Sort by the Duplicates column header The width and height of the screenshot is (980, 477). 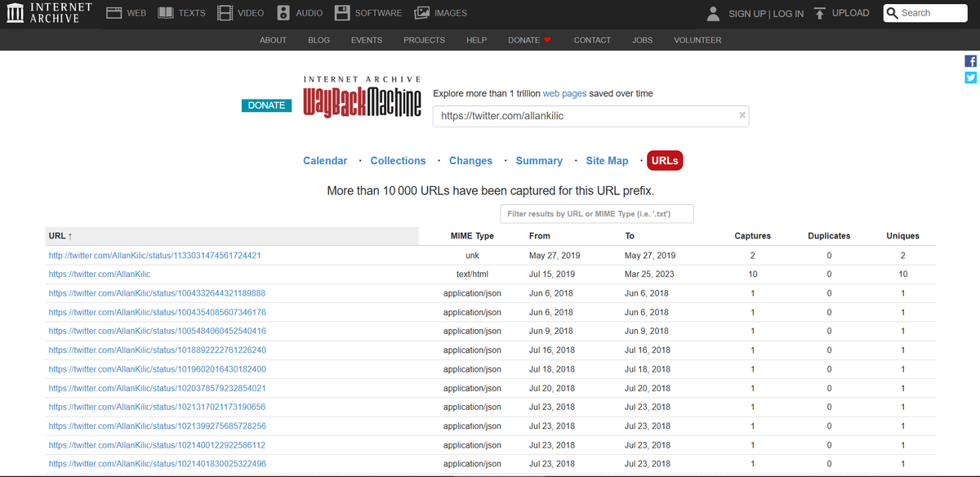(x=829, y=236)
